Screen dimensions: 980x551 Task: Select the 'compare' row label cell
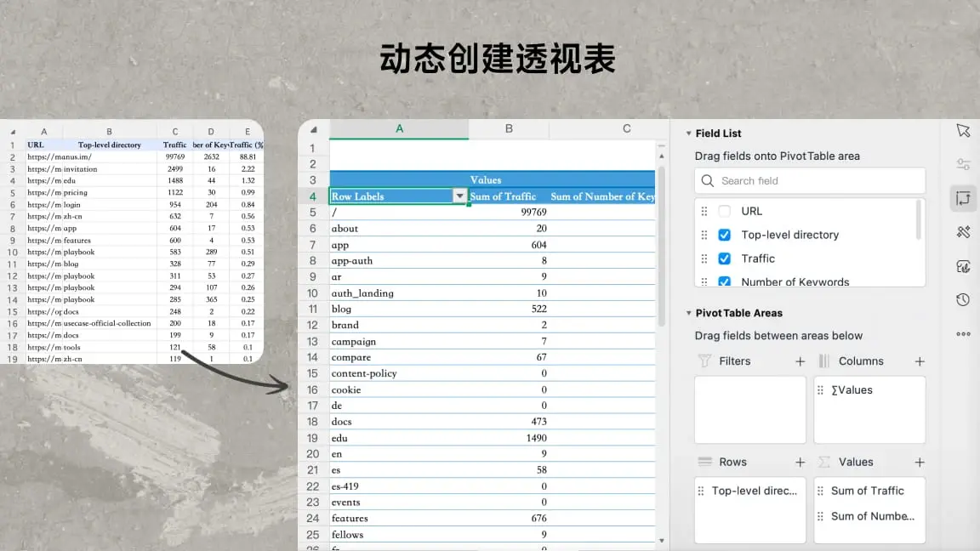pos(399,357)
